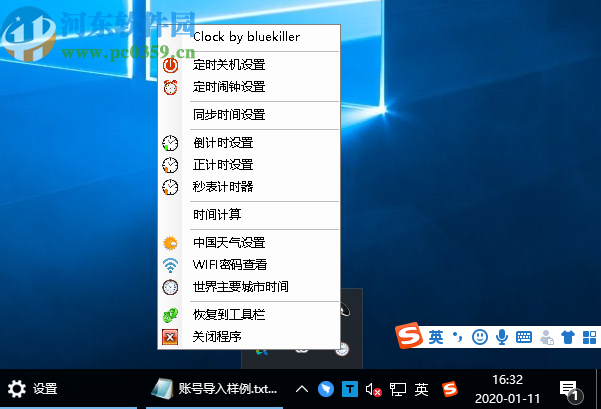Click the countdown clock icon beside 倒计时设置
Image resolution: width=601 pixels, height=409 pixels.
tap(170, 143)
